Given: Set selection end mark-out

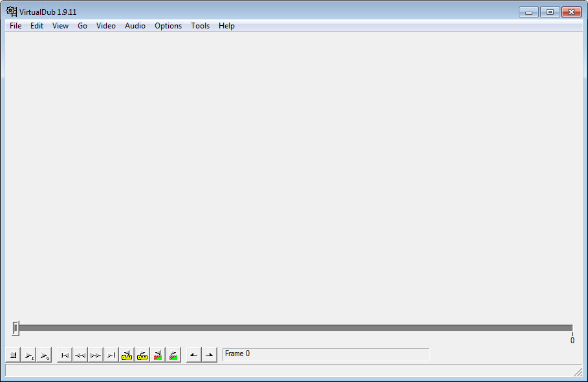Looking at the screenshot, I should tap(210, 355).
